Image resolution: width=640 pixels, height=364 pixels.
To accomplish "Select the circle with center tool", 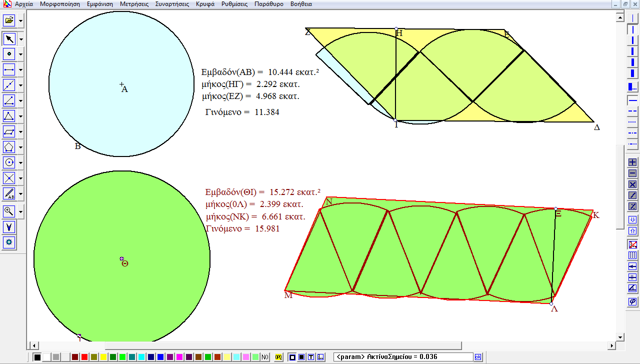I will (x=9, y=162).
